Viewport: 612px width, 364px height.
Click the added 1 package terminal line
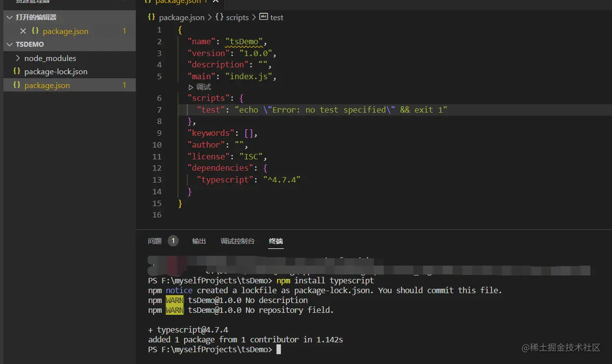[245, 339]
